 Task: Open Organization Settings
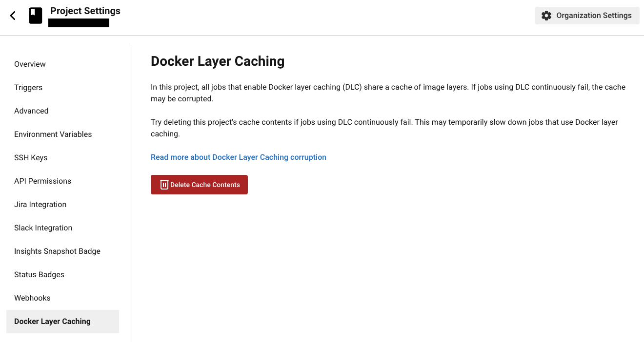point(587,16)
